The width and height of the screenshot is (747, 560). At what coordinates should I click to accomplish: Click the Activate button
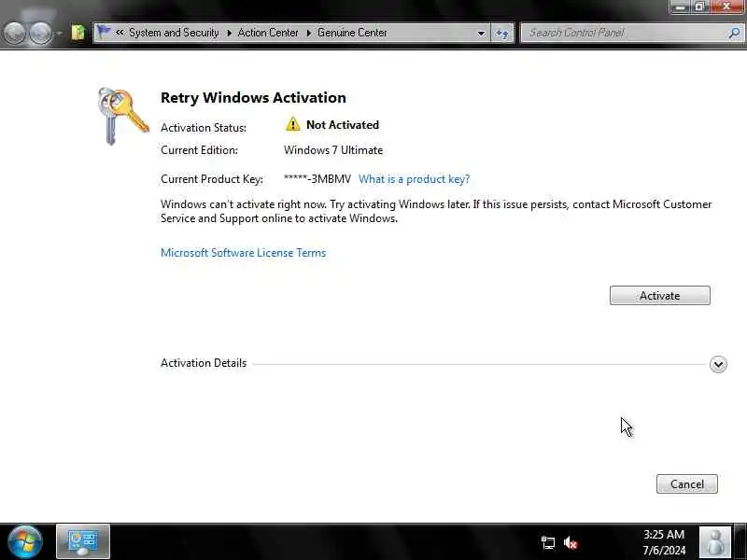pyautogui.click(x=660, y=295)
